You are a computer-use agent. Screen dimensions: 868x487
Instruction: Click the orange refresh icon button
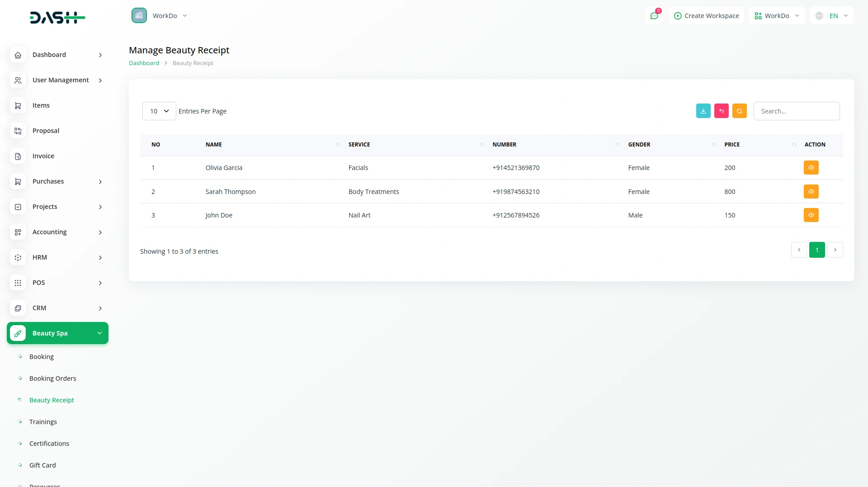(739, 111)
